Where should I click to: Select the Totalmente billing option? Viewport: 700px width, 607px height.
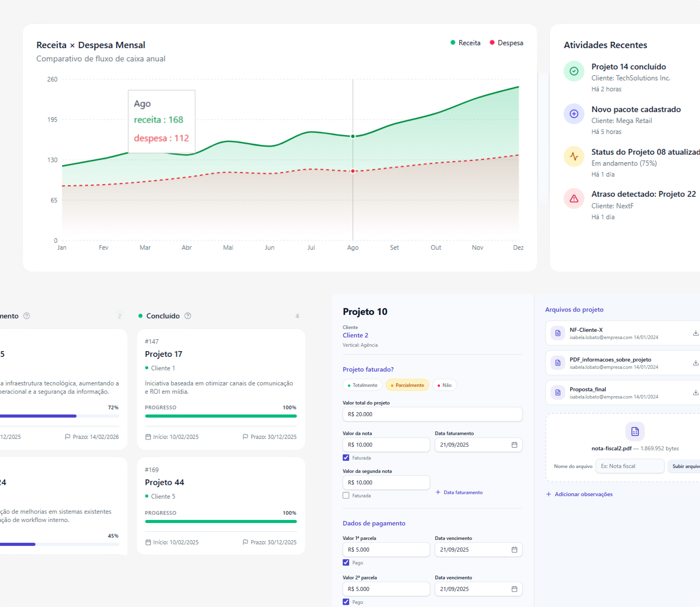click(x=362, y=385)
